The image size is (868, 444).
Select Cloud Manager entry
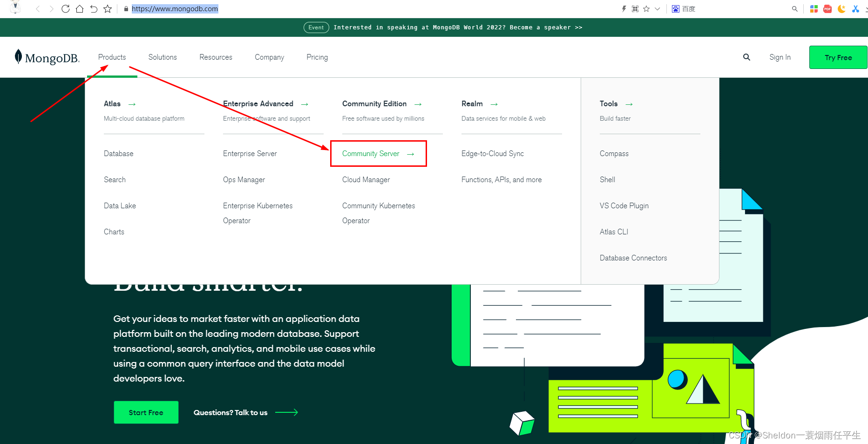click(x=366, y=180)
